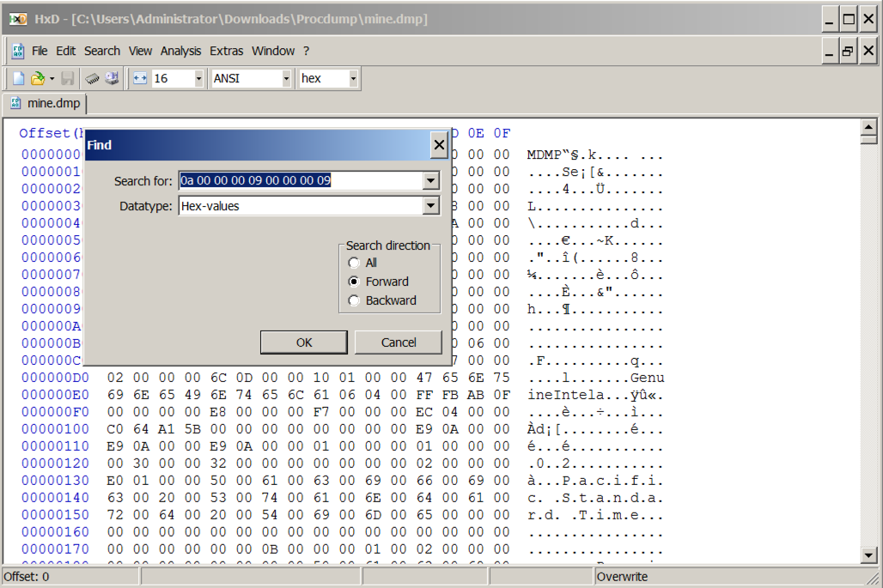Click the Open RAM chip icon

(x=93, y=78)
